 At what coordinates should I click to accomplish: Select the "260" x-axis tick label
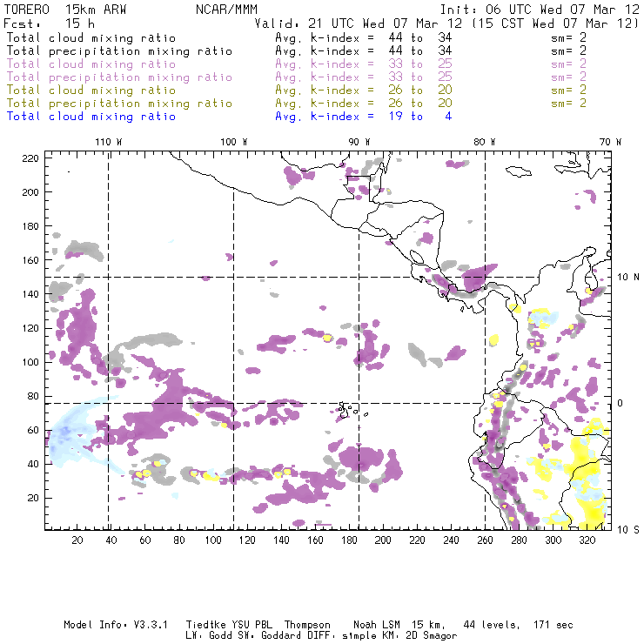pos(485,540)
